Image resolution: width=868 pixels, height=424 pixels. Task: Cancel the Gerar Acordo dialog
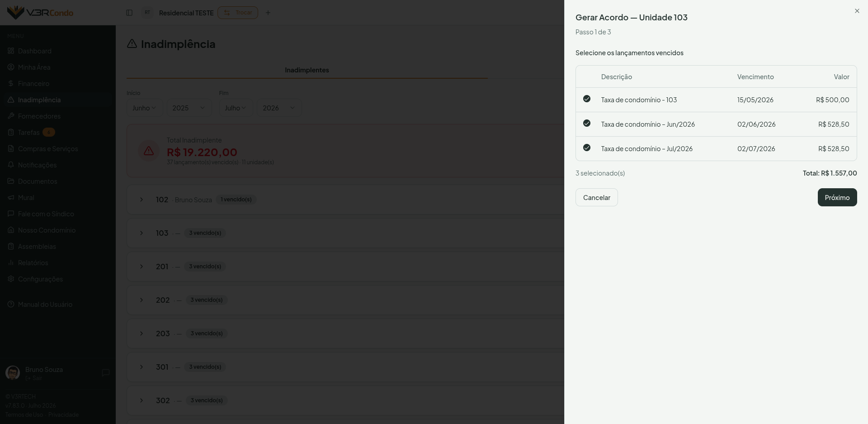596,197
